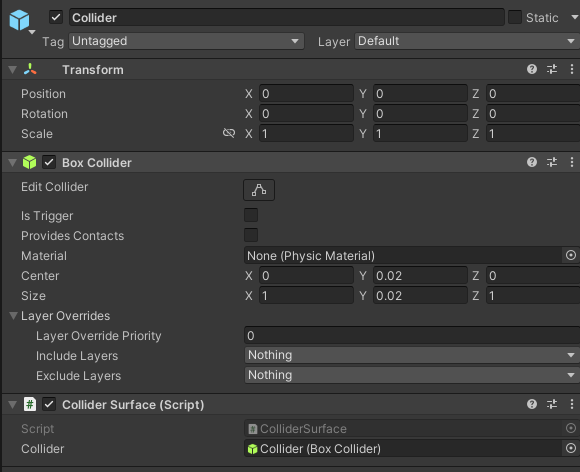Click the Position property label
580x472 pixels.
43,94
